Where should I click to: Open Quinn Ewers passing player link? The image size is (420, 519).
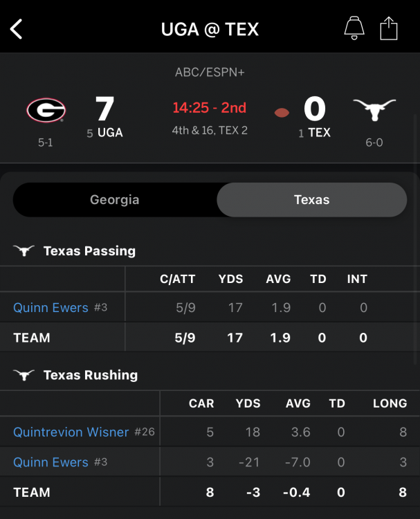pos(51,307)
